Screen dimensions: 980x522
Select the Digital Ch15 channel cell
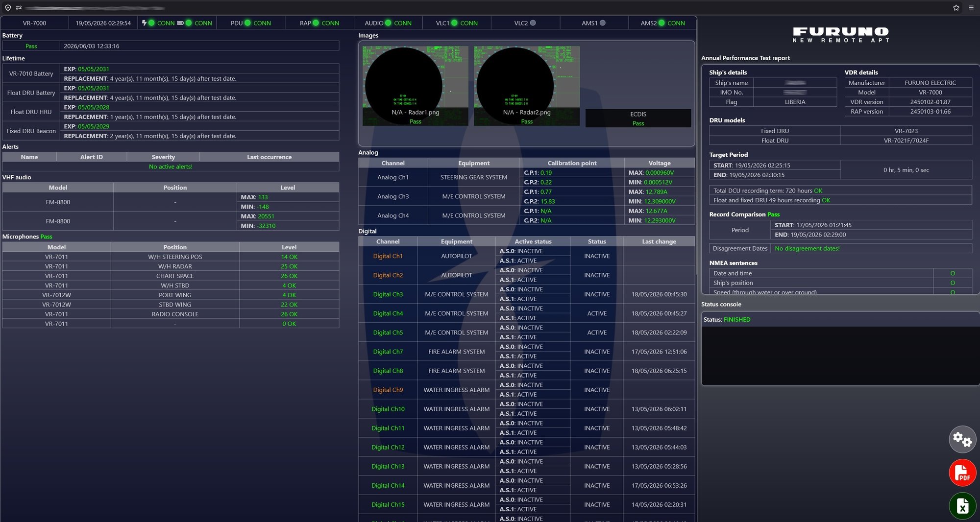388,504
